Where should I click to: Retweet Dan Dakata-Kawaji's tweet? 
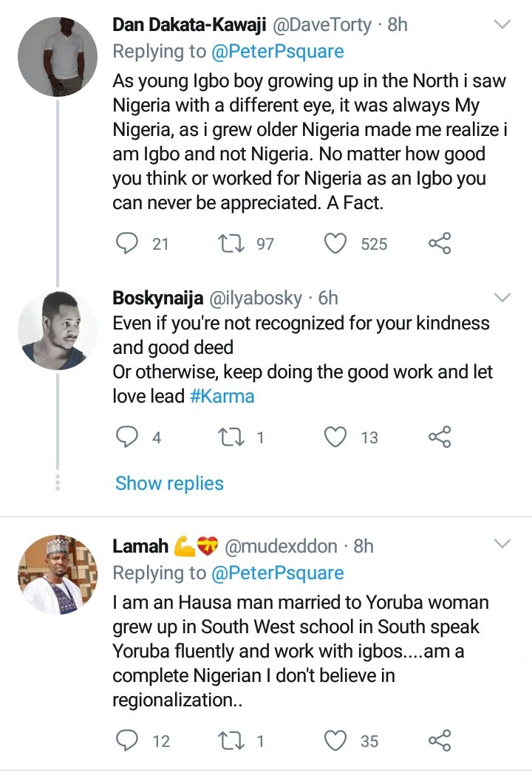(233, 243)
